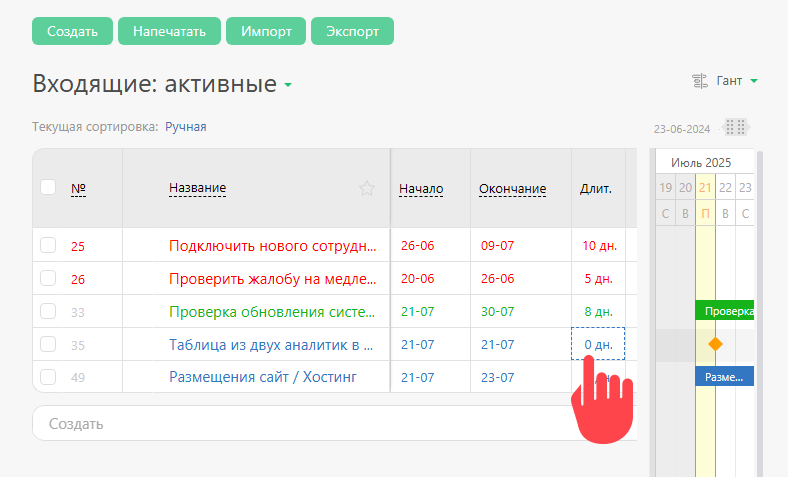This screenshot has width=788, height=477.
Task: Open task Подключить нового сотрудн...
Action: 272,246
